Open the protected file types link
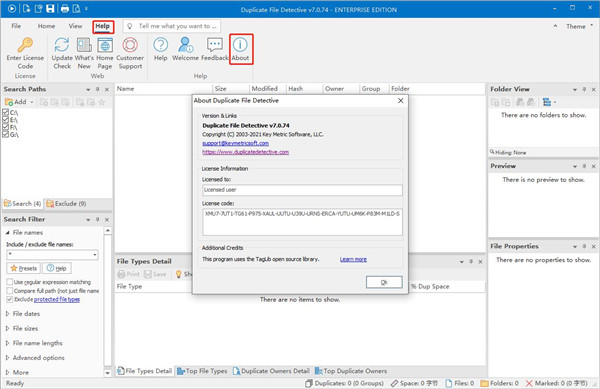 [57, 299]
